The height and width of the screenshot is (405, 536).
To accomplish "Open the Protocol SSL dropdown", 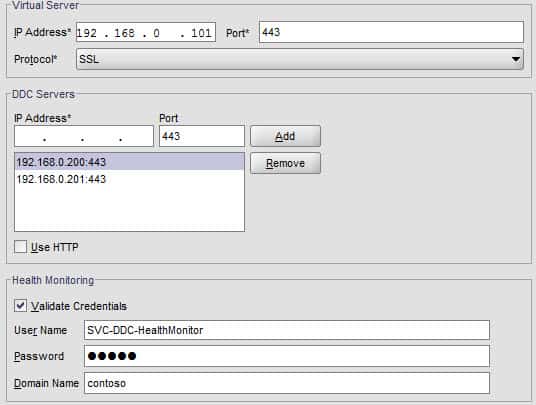I will click(x=299, y=59).
